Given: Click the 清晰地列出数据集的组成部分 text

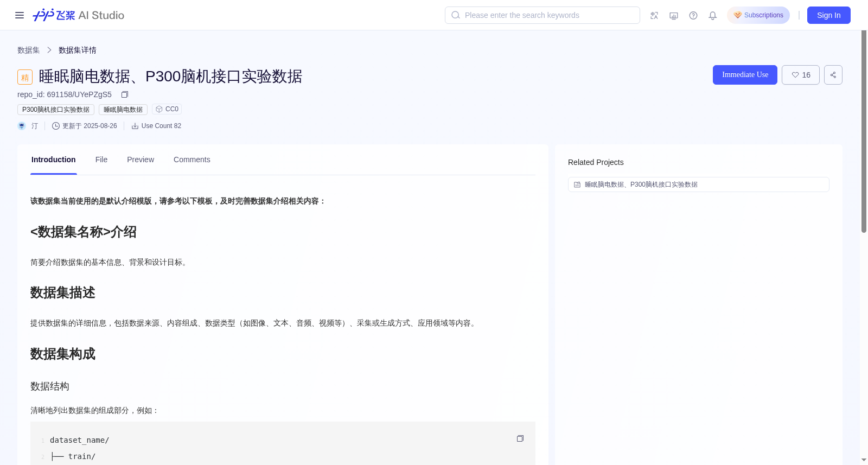Looking at the screenshot, I should (x=94, y=411).
